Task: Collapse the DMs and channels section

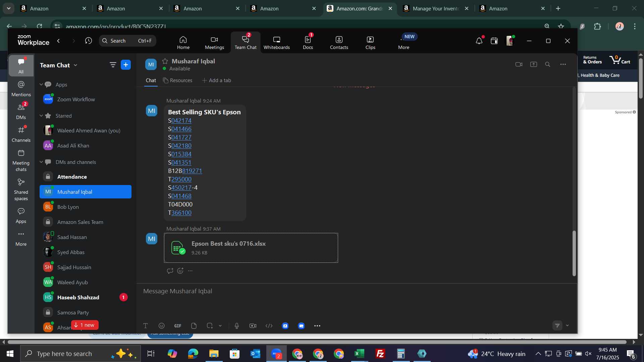Action: coord(41,162)
